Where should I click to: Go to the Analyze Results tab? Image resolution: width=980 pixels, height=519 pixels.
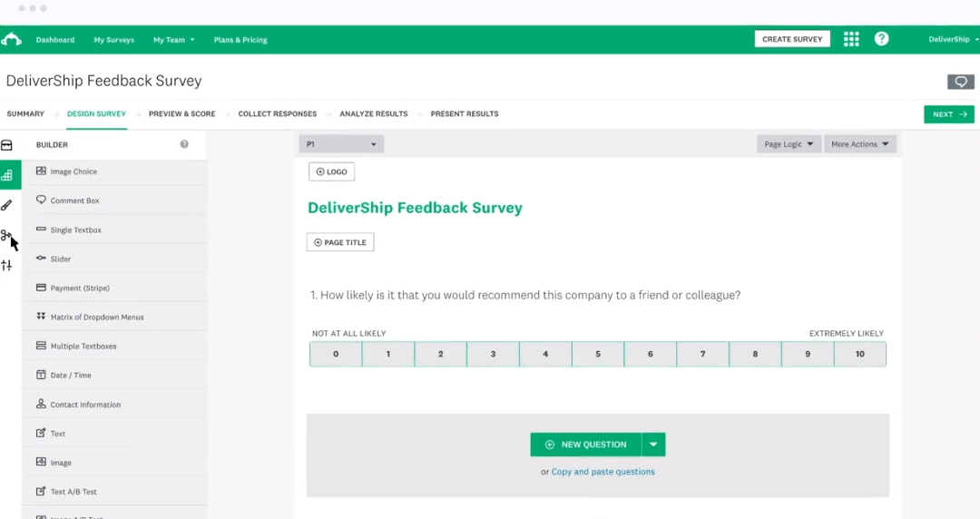pyautogui.click(x=373, y=114)
